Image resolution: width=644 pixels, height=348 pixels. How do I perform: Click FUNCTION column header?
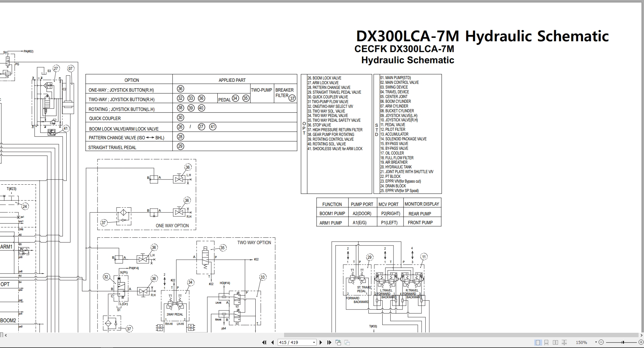tap(332, 204)
